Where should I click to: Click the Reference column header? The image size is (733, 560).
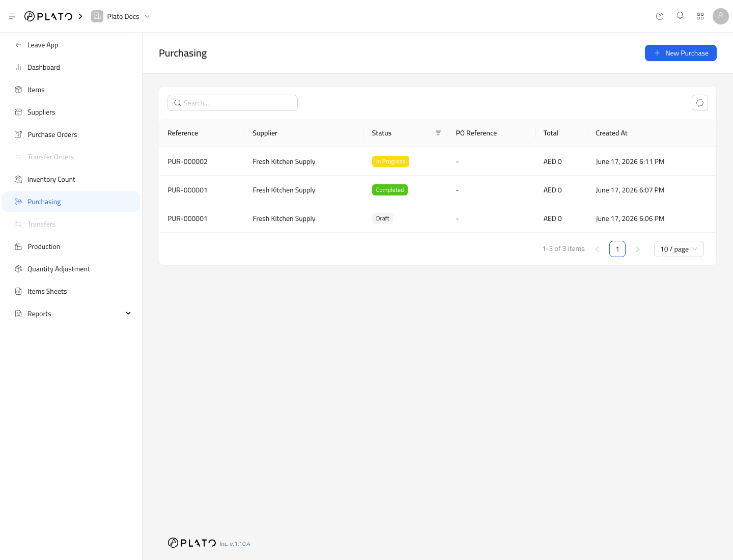click(202, 133)
